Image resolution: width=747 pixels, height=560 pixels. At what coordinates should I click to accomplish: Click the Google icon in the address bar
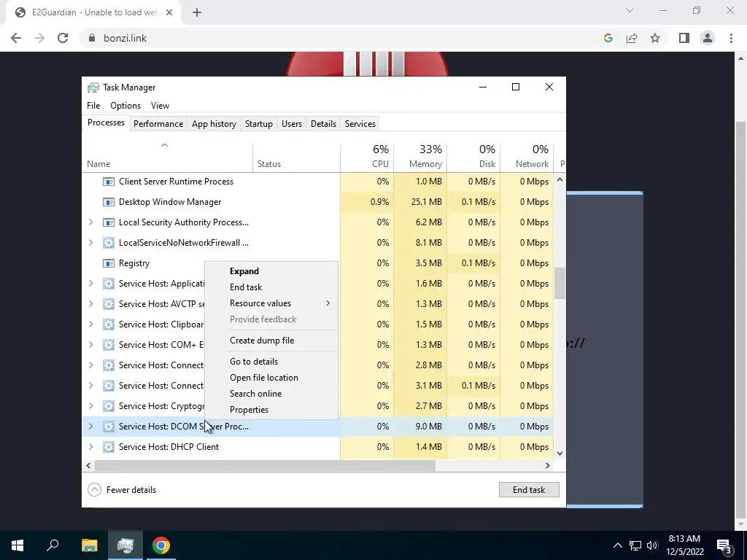point(608,38)
